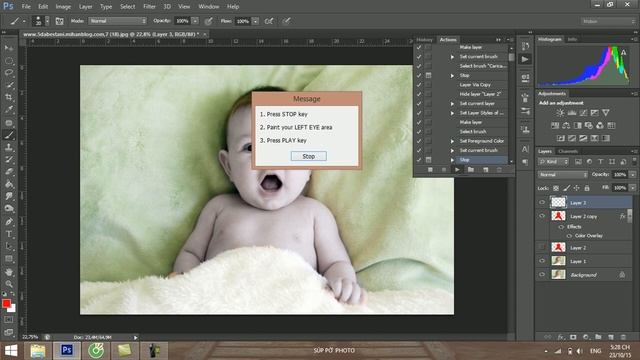Open Windows Start button
The width and height of the screenshot is (640, 360).
click(11, 351)
